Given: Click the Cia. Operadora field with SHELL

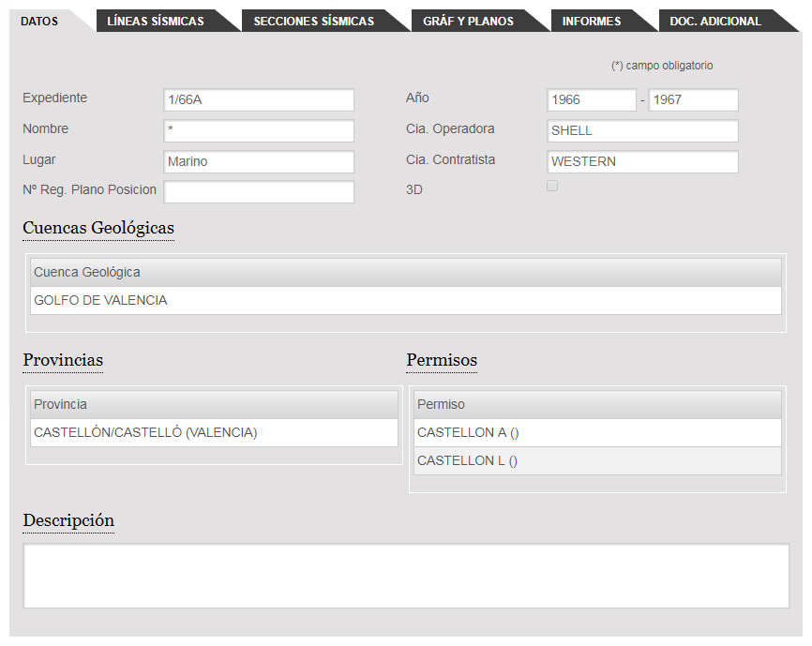Looking at the screenshot, I should 642,131.
